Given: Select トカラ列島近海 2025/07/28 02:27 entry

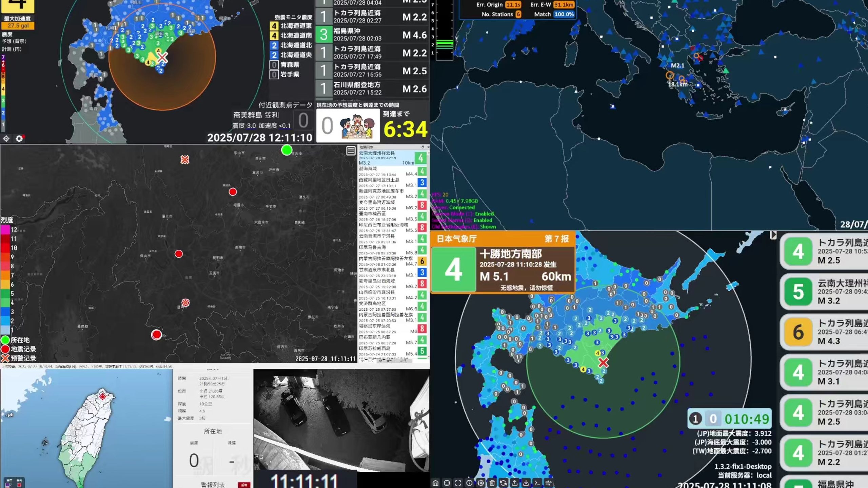Looking at the screenshot, I should pos(372,17).
